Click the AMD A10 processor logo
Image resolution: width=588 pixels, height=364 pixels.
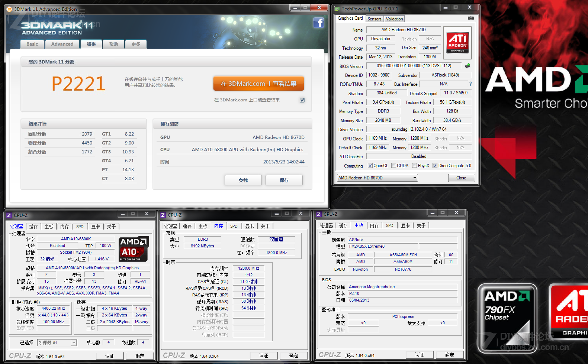click(134, 248)
